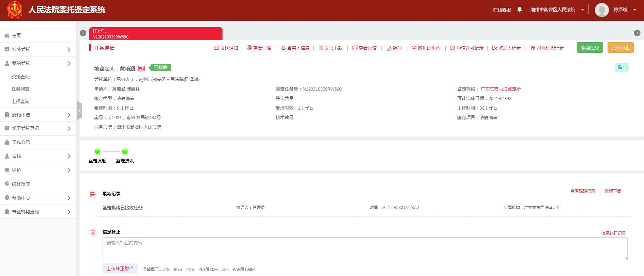Screen dimensions: 644x276
Task: Open the 陈泽斌 user dropdown arrow
Action: coord(634,10)
